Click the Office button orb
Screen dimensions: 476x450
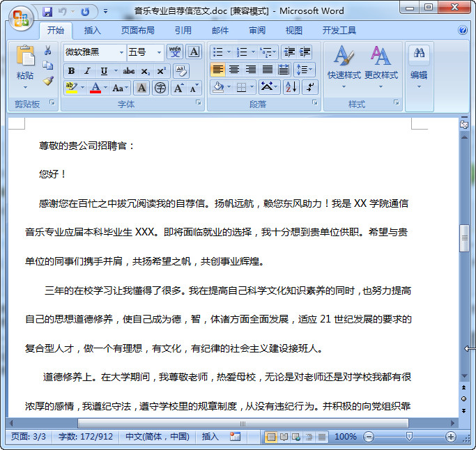[21, 17]
